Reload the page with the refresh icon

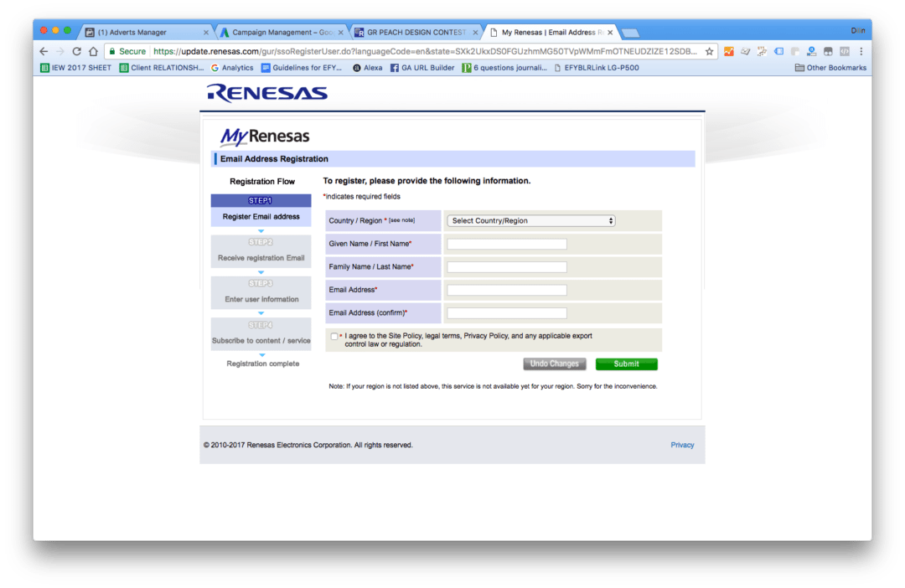pyautogui.click(x=76, y=51)
